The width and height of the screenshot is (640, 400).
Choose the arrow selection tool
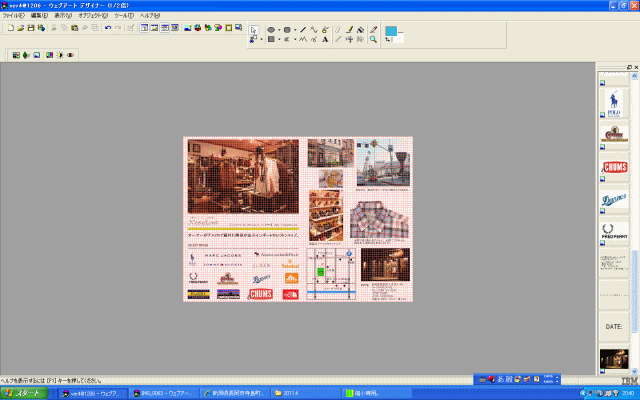pos(253,30)
